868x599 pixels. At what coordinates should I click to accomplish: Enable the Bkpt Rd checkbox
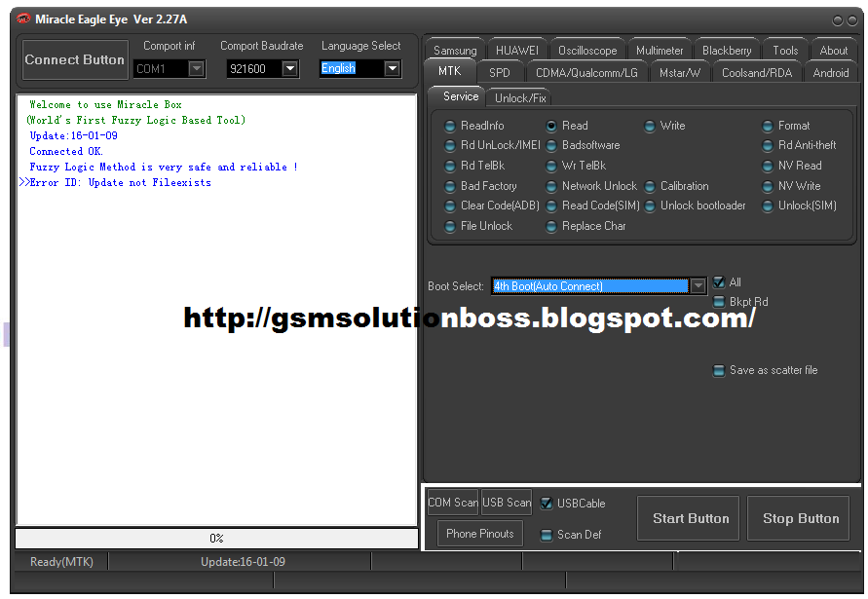point(719,302)
